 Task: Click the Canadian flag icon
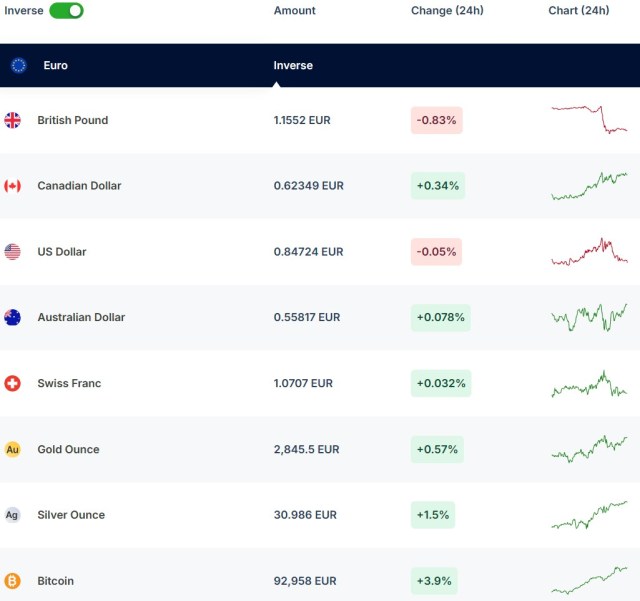click(x=13, y=186)
